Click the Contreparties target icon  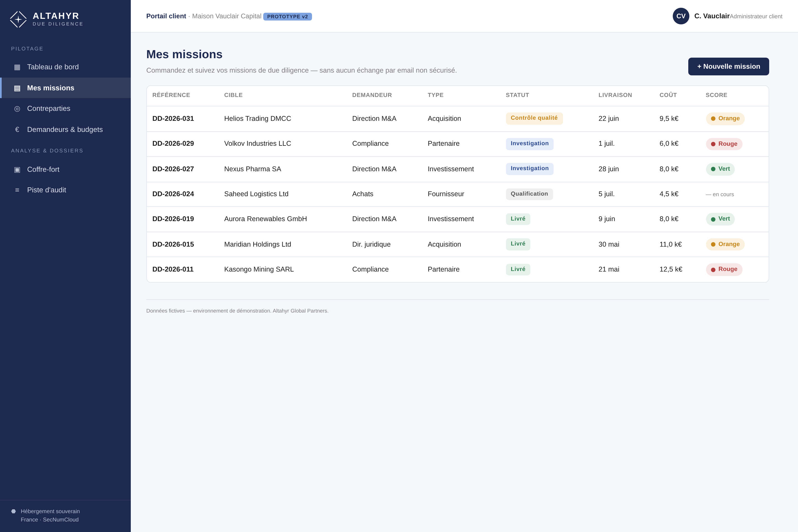click(x=17, y=109)
